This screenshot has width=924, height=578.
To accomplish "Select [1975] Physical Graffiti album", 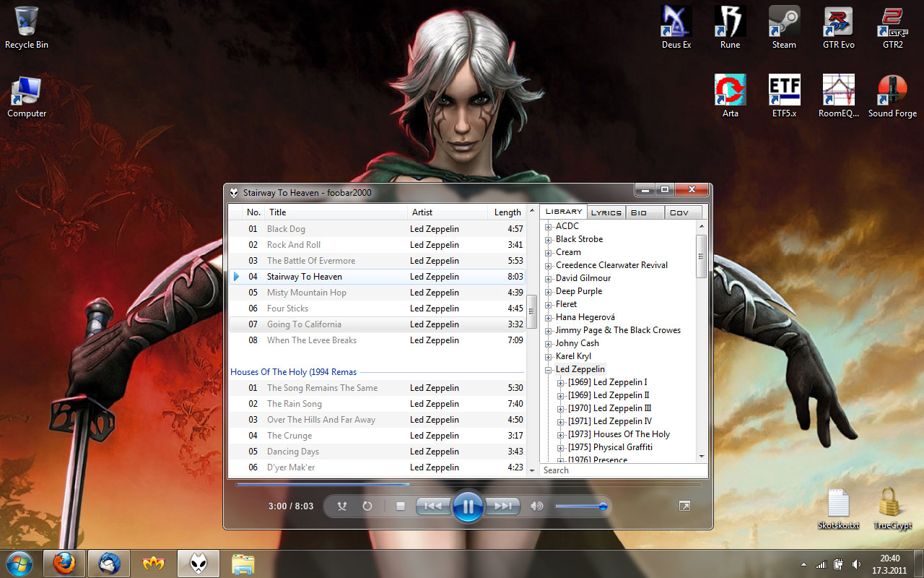I will click(610, 447).
